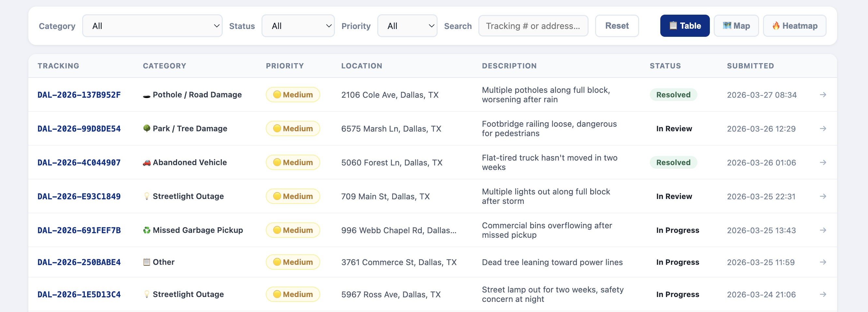Click the car icon beside Abandoned Vehicle
868x312 pixels.
(x=146, y=163)
